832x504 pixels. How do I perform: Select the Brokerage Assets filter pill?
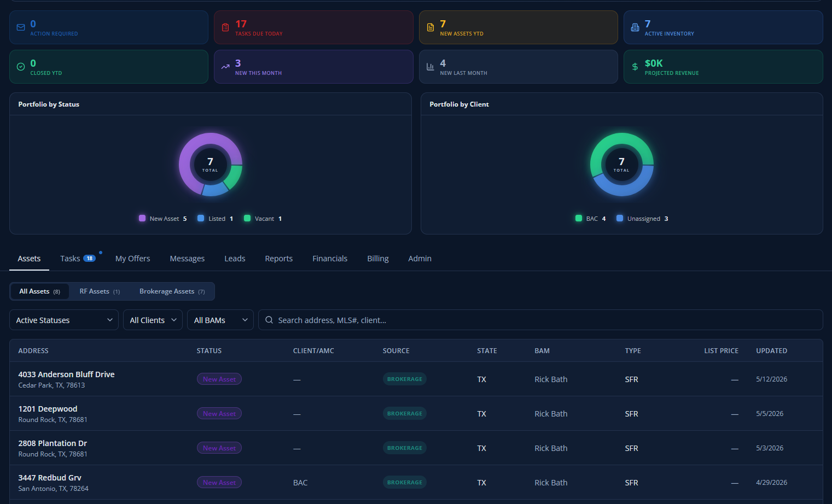[x=172, y=291]
